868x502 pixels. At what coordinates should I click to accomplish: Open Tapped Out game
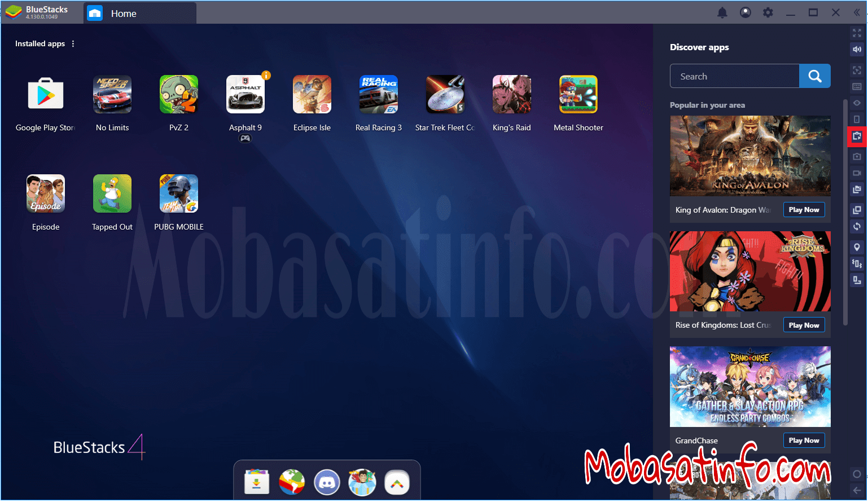pos(112,193)
